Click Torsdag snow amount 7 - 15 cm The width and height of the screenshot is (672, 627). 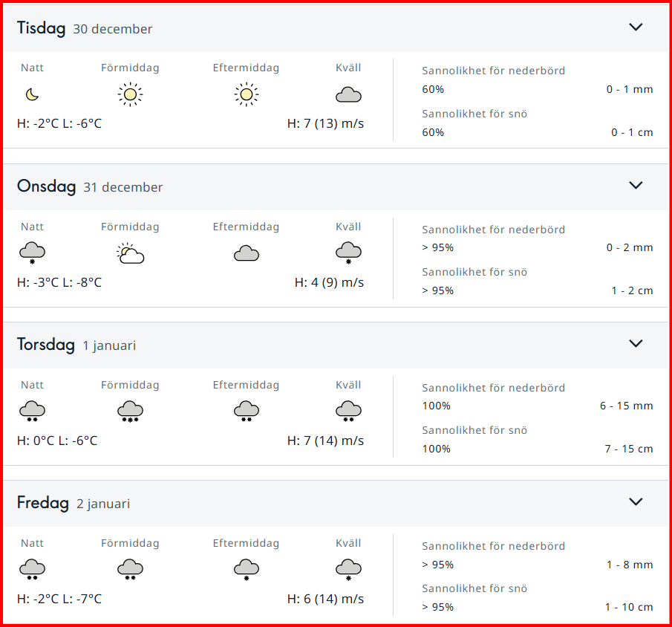click(629, 449)
